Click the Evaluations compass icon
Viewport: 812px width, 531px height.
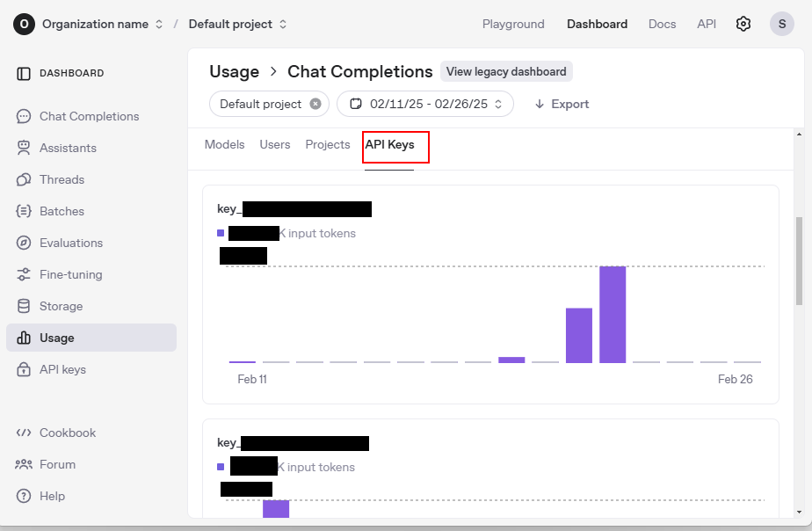24,243
